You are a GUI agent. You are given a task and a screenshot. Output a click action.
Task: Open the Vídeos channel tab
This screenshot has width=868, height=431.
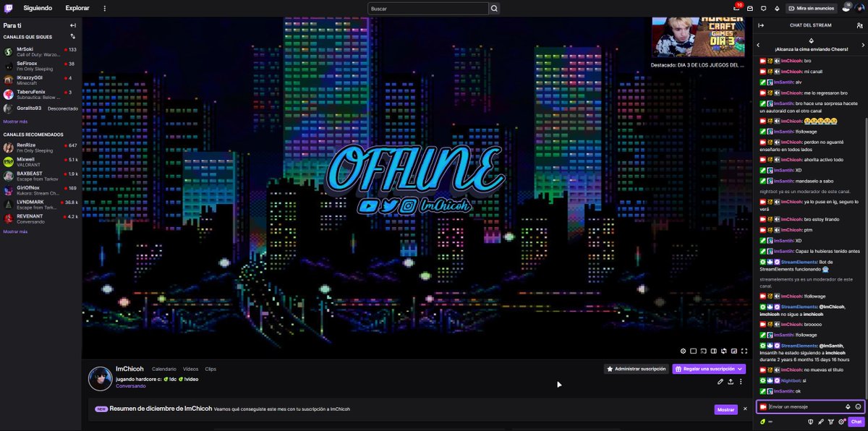(190, 369)
